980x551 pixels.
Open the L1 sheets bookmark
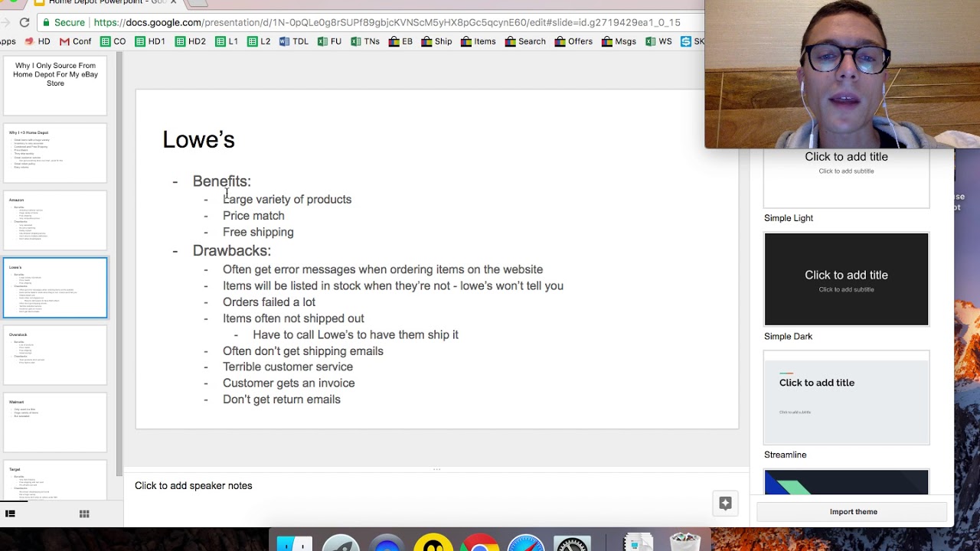(227, 41)
